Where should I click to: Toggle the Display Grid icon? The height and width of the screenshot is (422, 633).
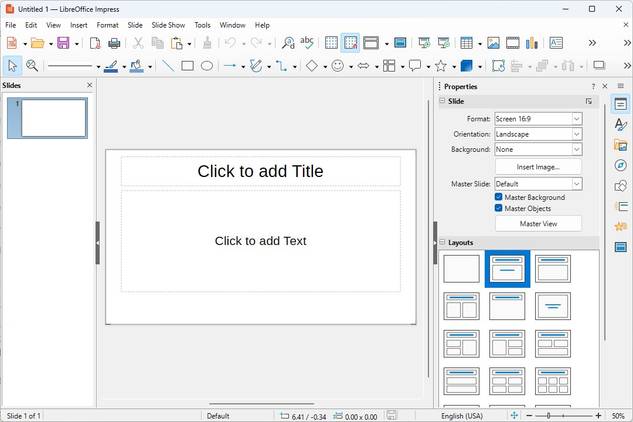(331, 43)
